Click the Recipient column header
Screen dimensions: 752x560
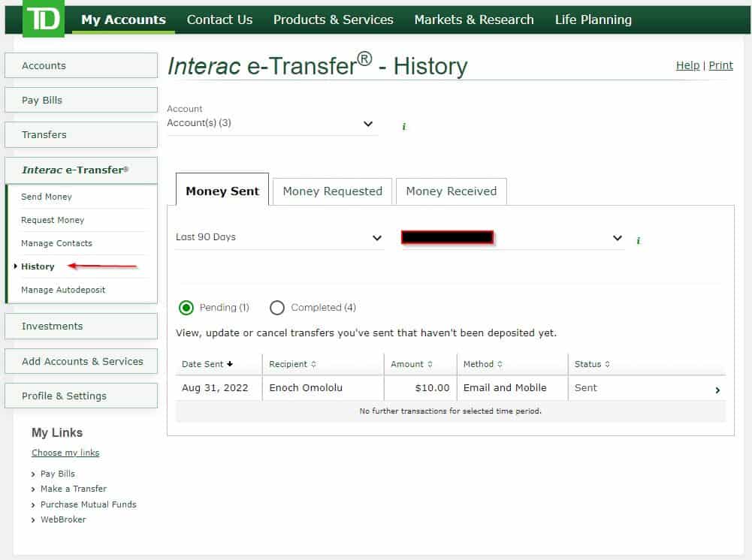323,364
